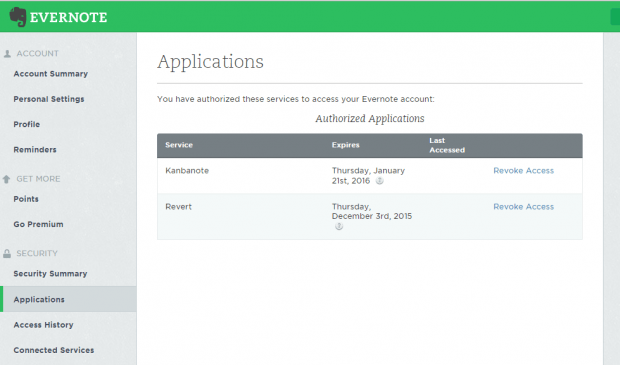
Task: Click the Get More arrow icon
Action: click(x=6, y=179)
